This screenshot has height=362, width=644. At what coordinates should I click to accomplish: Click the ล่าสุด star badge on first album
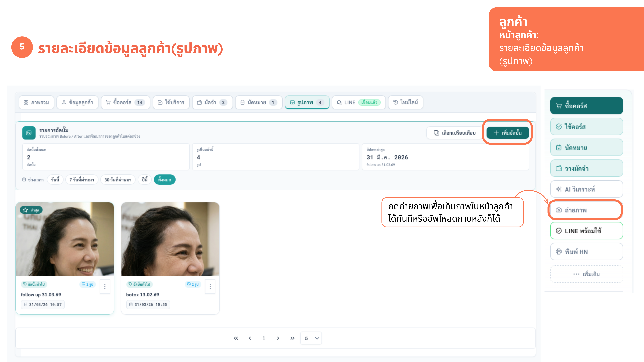point(31,210)
